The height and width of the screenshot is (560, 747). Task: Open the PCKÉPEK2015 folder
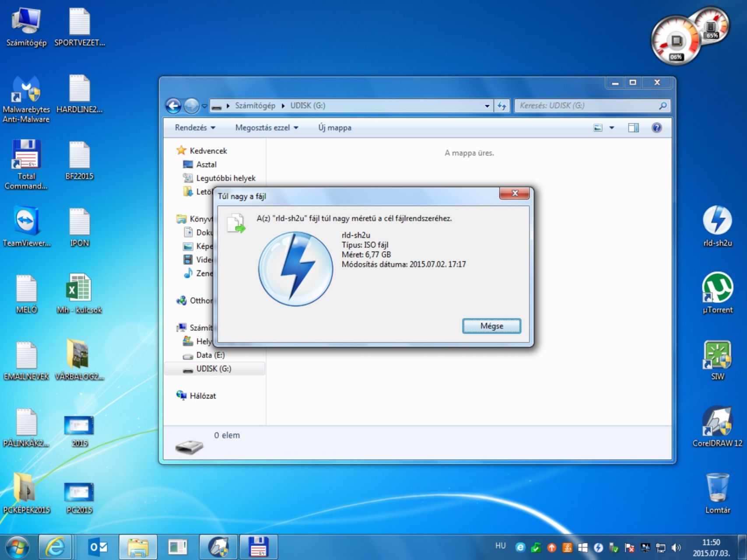pos(26,493)
